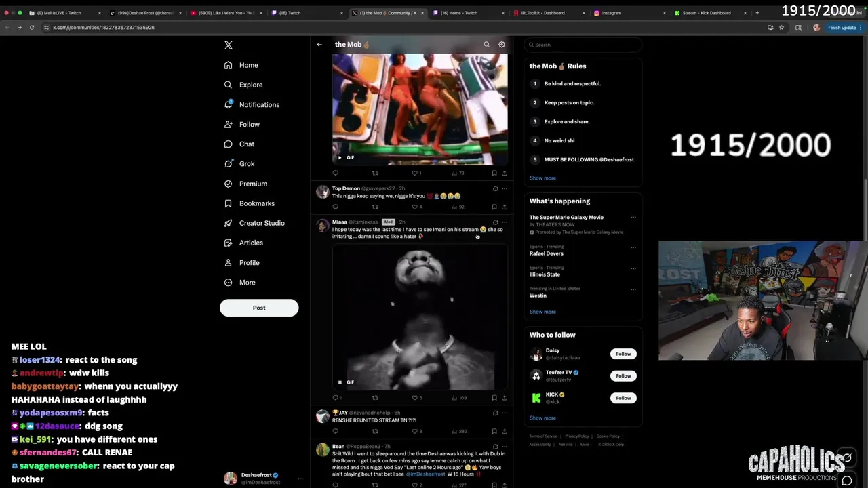Bookmark JAY's RENSHE REUNITED post

pyautogui.click(x=494, y=431)
